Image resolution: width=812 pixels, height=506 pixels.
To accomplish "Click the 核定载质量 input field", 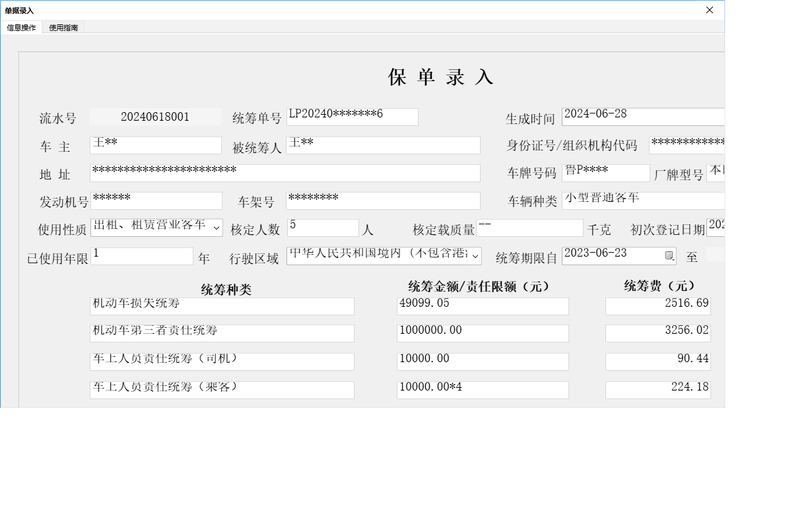I will coord(528,228).
